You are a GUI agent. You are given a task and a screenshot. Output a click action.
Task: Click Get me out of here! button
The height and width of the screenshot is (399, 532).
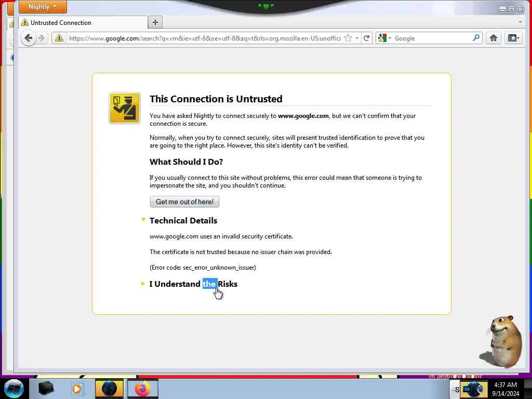point(184,202)
